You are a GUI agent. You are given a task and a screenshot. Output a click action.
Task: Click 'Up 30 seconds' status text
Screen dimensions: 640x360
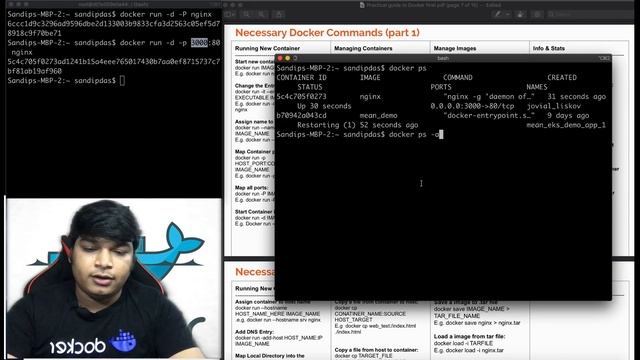point(324,106)
